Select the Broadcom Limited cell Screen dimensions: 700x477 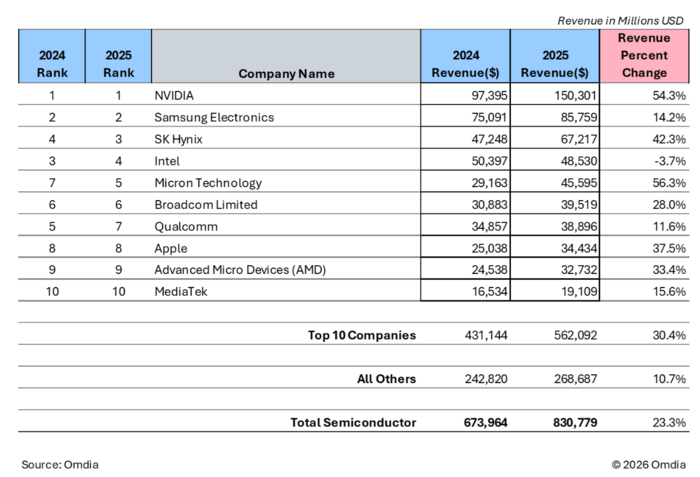205,205
